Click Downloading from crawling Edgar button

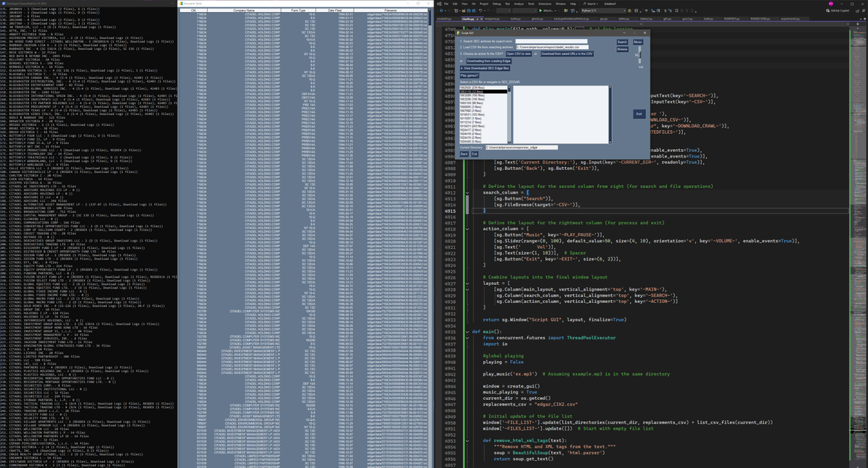point(489,61)
